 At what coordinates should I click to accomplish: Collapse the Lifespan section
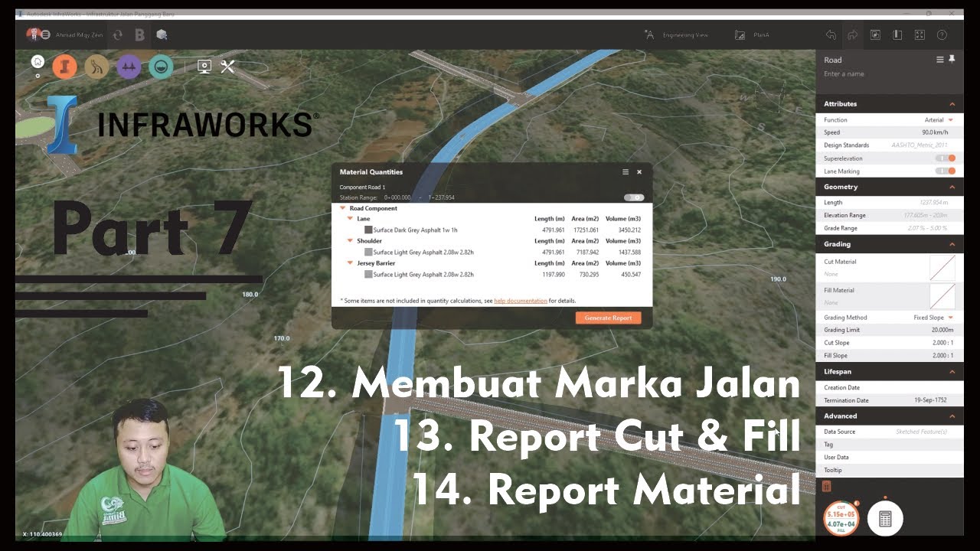952,372
